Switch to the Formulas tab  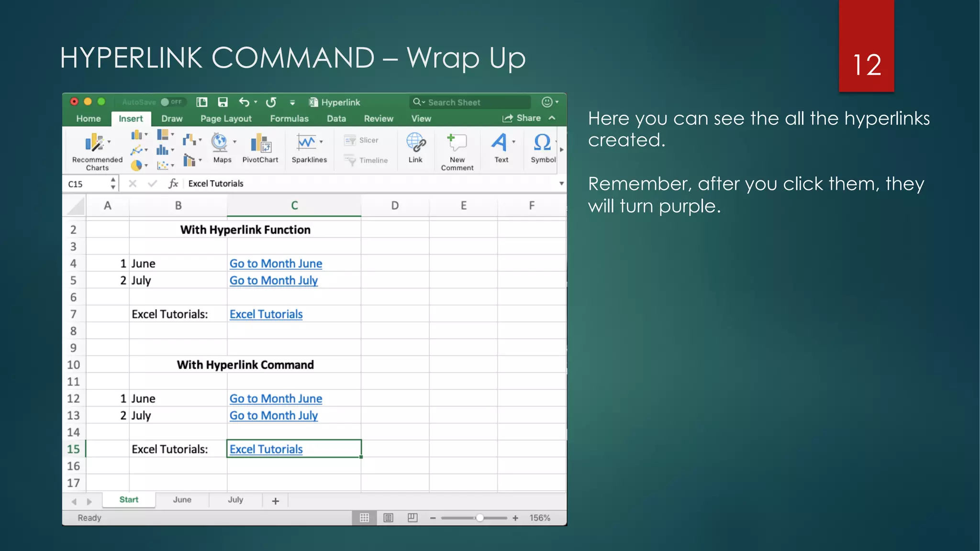coord(289,119)
